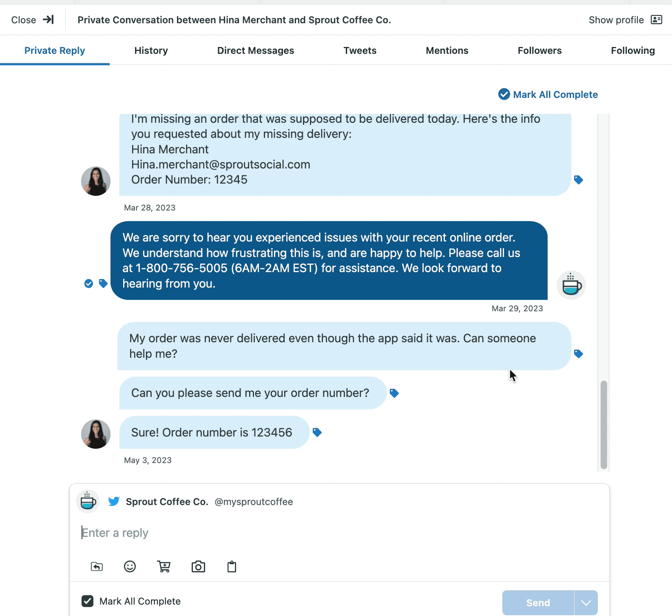Switch to the Private Reply tab
This screenshot has width=672, height=616.
coord(55,51)
